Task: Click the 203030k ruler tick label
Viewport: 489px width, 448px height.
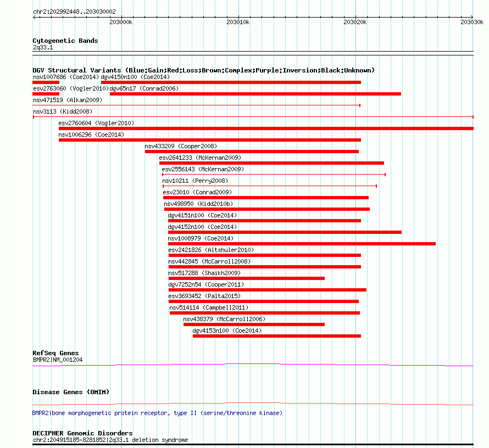Action: (472, 22)
